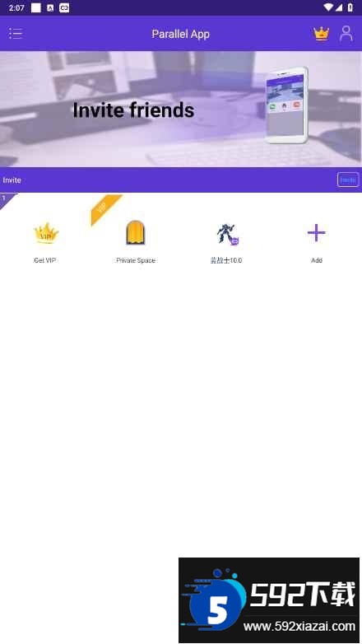This screenshot has height=644, width=362.
Task: Open the Get VIP crown app icon
Action: [45, 233]
